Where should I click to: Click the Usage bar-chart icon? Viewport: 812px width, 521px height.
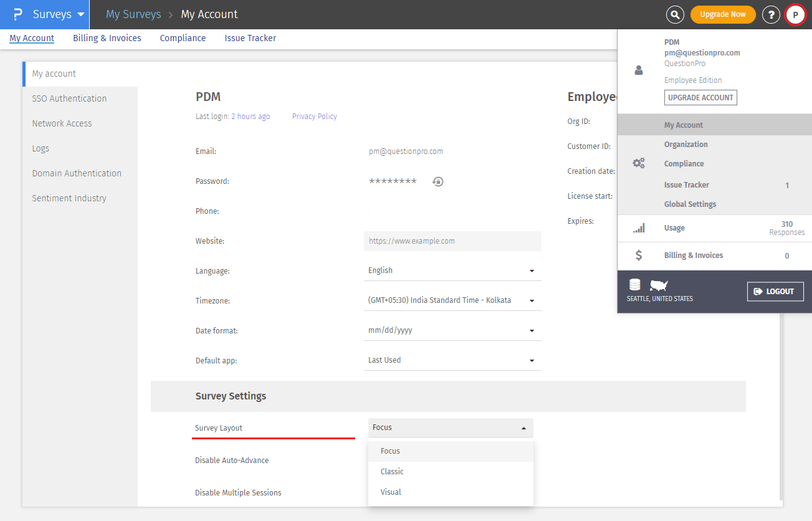[637, 227]
